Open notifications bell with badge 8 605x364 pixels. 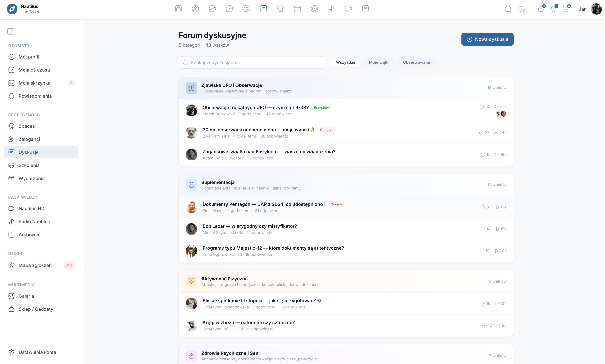(553, 9)
